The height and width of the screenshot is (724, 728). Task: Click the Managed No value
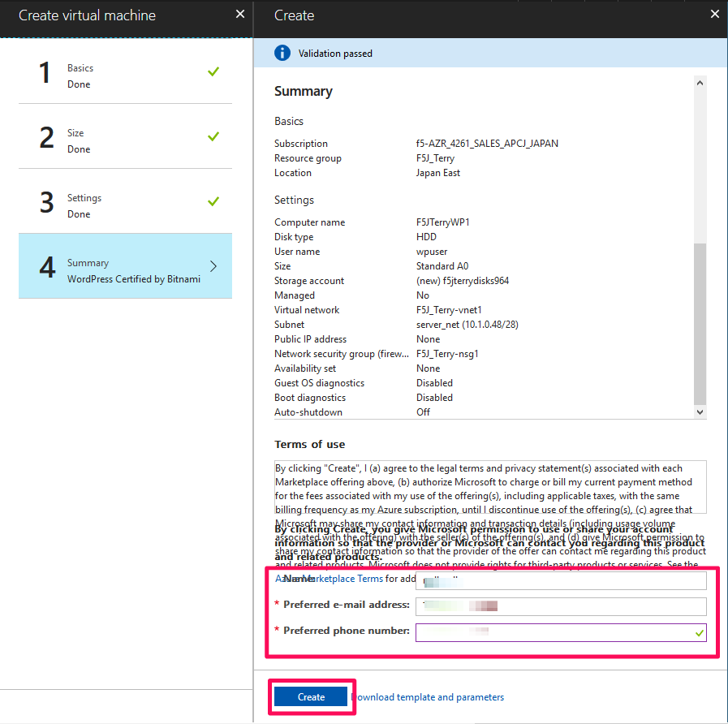(x=423, y=295)
